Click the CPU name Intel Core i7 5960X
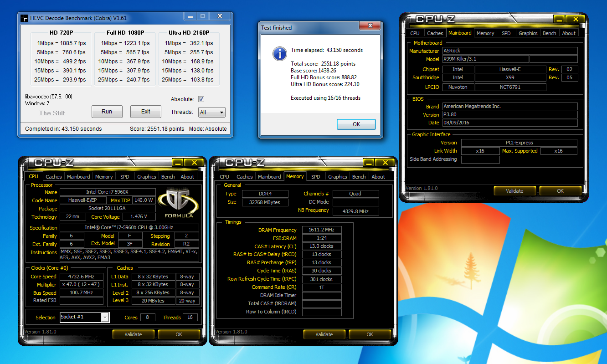The height and width of the screenshot is (364, 607). click(108, 192)
